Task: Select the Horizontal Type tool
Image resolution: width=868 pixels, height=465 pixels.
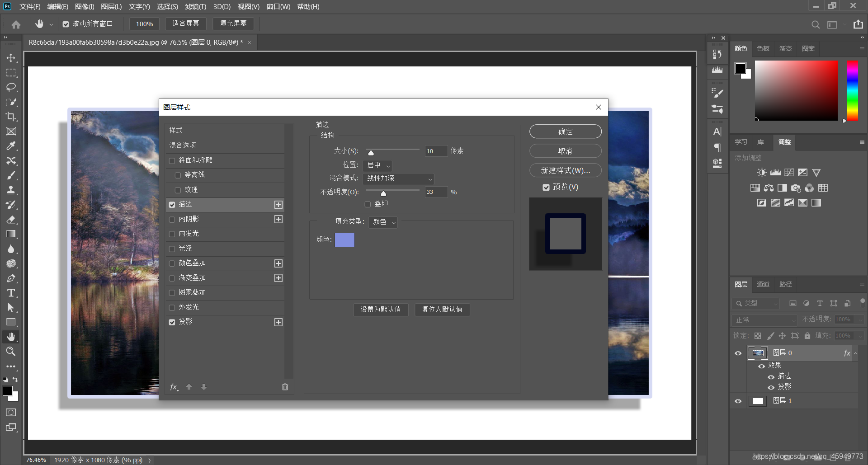Action: [11, 293]
